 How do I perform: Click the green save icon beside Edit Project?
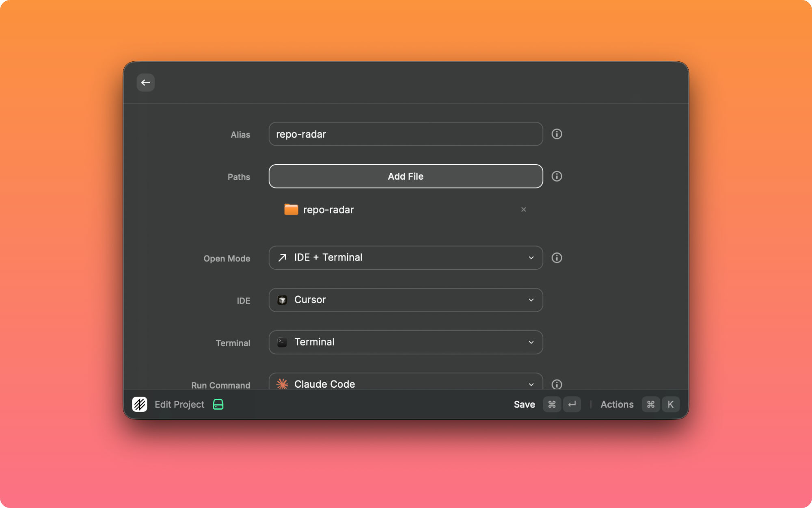(218, 404)
